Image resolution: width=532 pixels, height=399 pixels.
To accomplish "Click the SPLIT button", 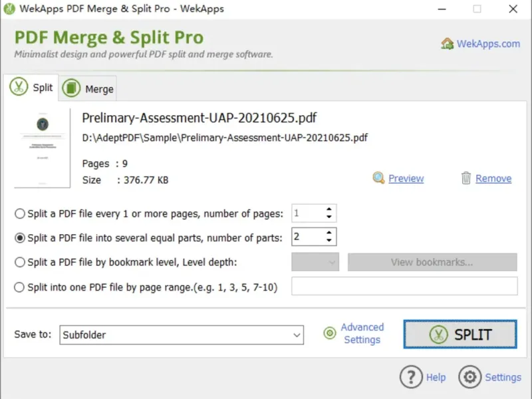I will pyautogui.click(x=460, y=334).
